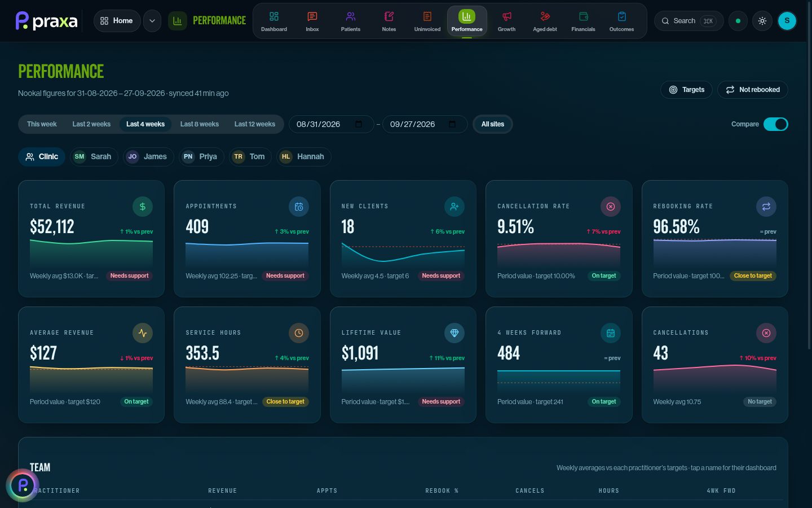Screen dimensions: 812x508
Task: Expand the chevron dropdown beside Home
Action: (152, 21)
